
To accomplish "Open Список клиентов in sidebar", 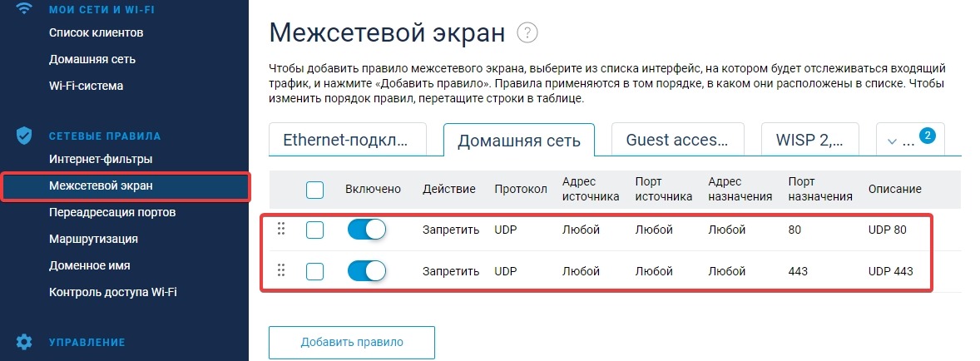I will coord(97,32).
